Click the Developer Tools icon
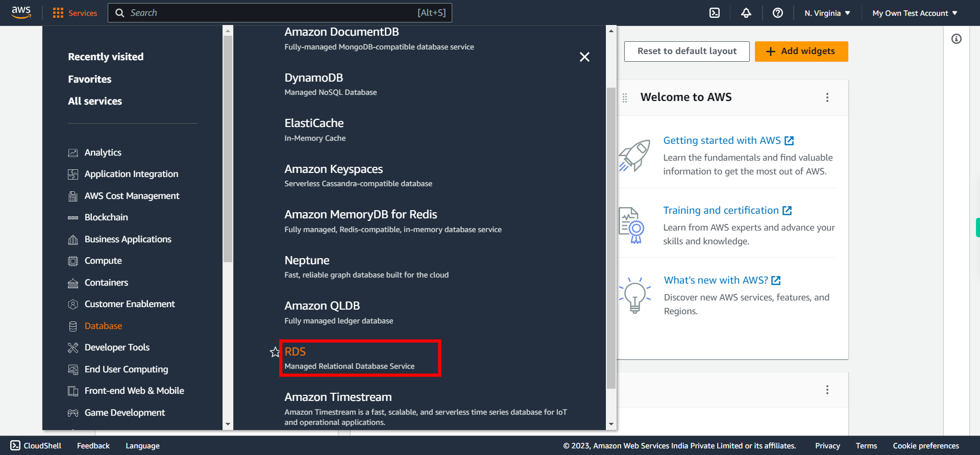The image size is (980, 455). [73, 348]
